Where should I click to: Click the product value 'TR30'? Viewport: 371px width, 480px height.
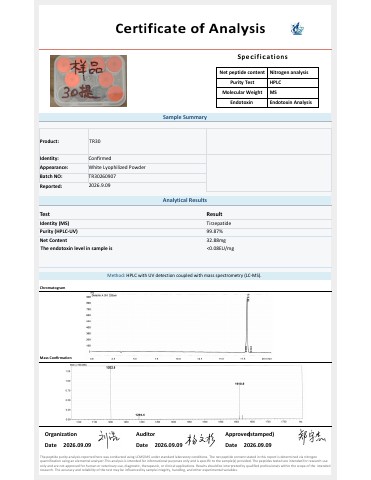95,141
